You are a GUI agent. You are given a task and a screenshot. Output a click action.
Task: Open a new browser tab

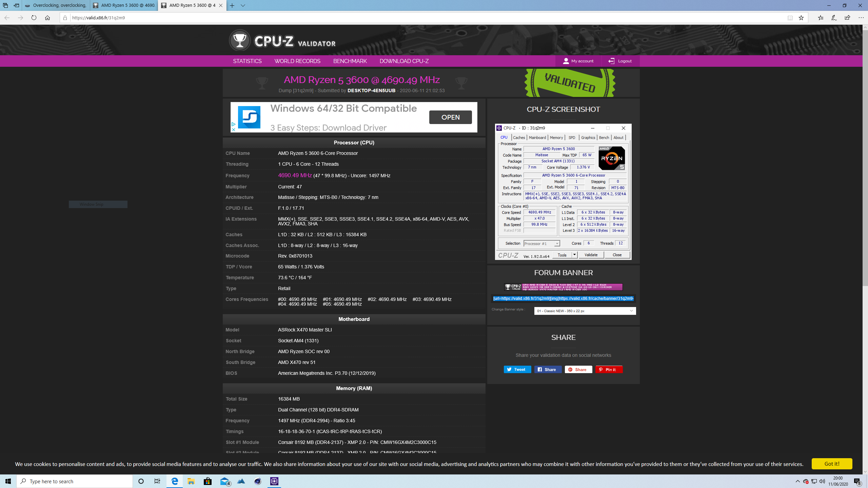pyautogui.click(x=232, y=5)
